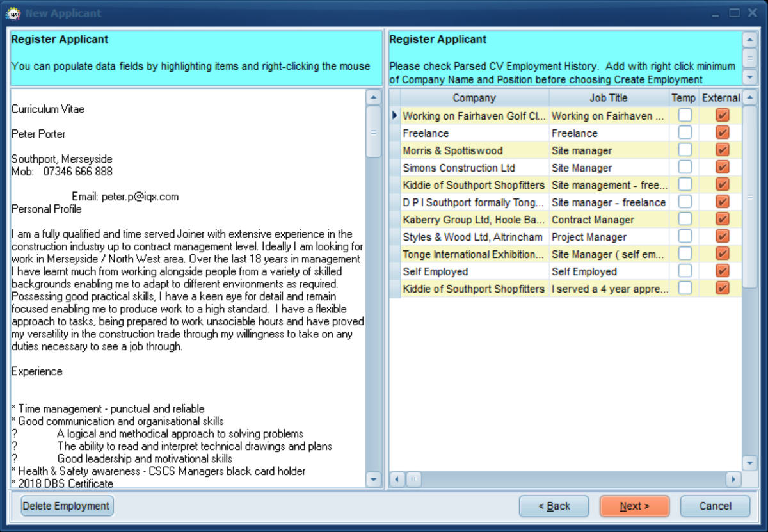Click grid horizontal scroll left arrow
The image size is (768, 532).
(x=397, y=479)
